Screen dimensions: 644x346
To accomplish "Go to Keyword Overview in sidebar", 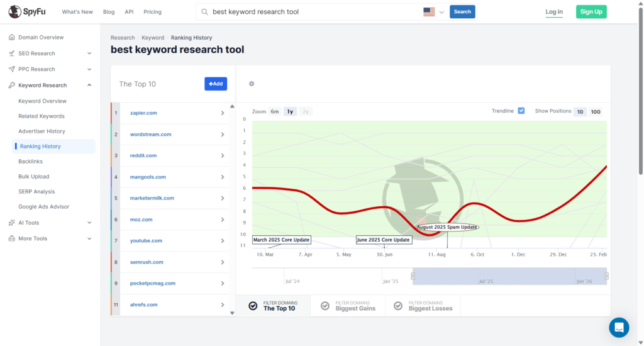I will click(x=42, y=101).
